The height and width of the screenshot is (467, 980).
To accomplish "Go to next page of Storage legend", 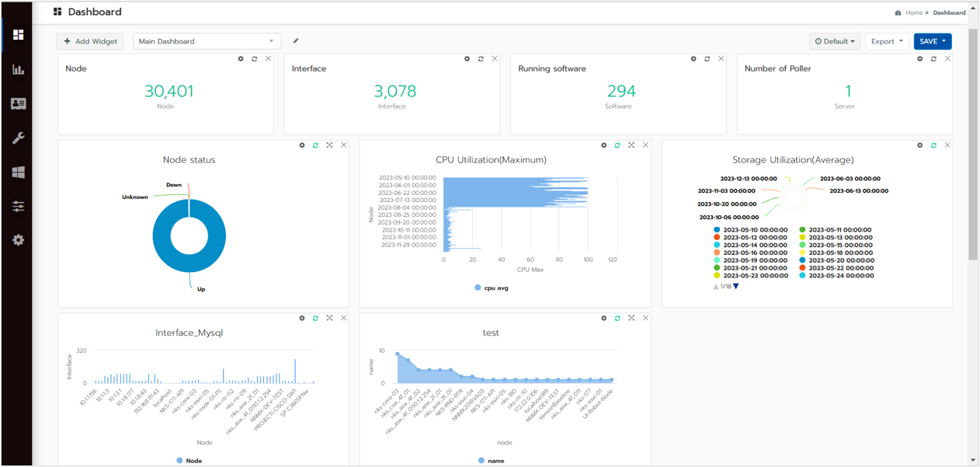I will pos(736,287).
